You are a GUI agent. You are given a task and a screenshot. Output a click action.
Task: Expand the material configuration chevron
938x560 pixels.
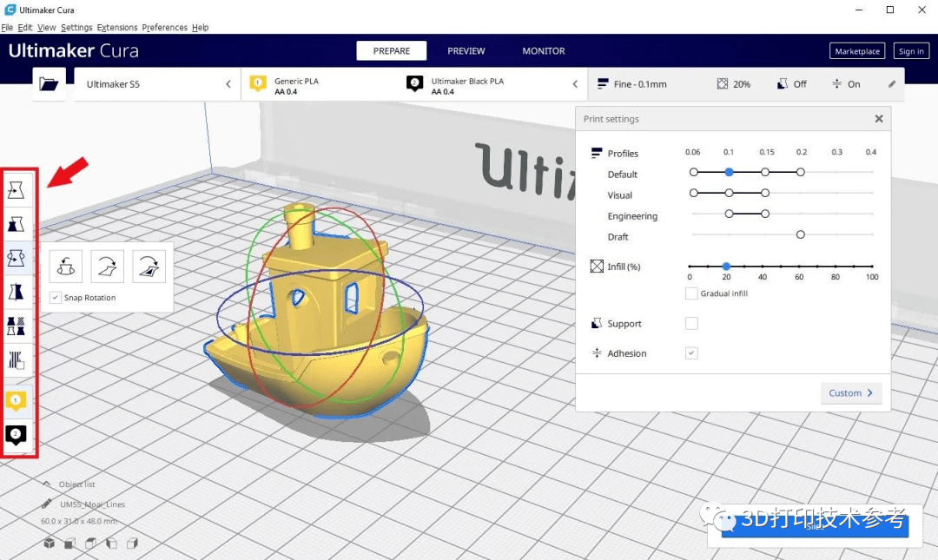tap(575, 84)
